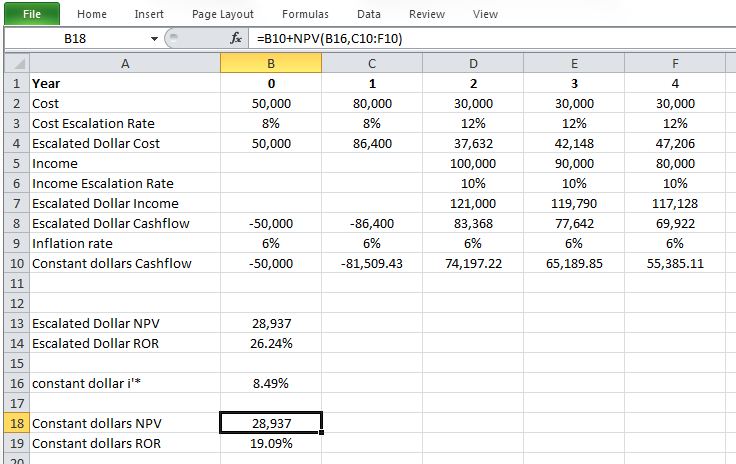Select cell with value 80,000 in Cost row

coord(372,103)
